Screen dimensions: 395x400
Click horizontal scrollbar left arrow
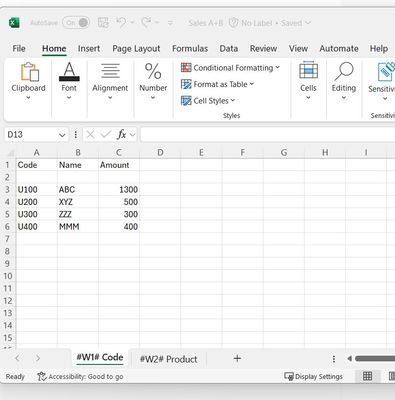click(349, 359)
